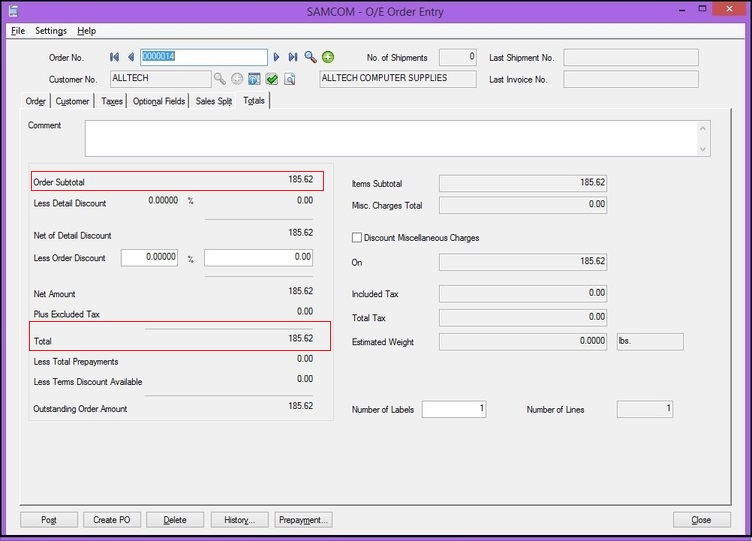Click the Close button at bottom
Image resolution: width=752 pixels, height=541 pixels.
[x=701, y=520]
